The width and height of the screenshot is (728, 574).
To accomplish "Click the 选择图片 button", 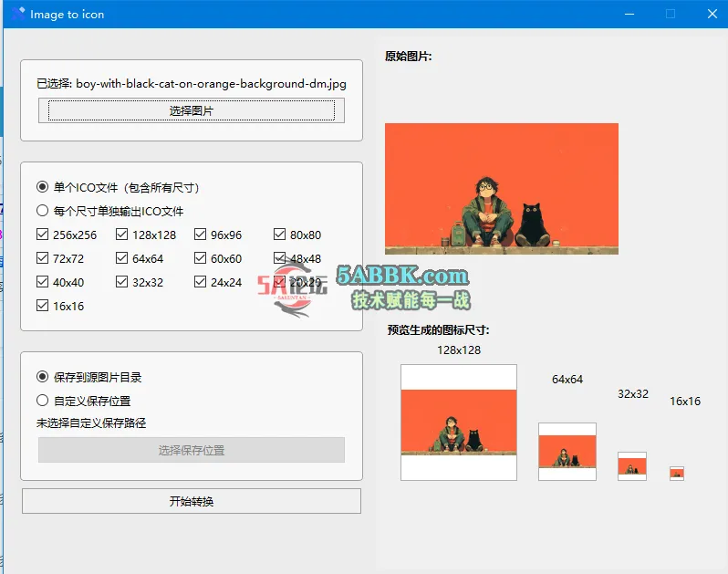I will (192, 110).
